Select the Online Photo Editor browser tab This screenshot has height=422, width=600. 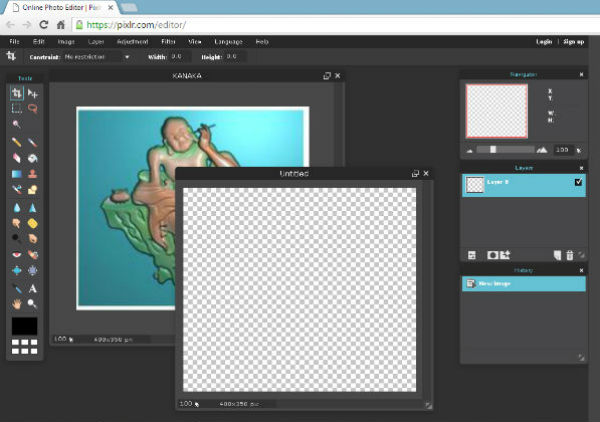point(61,8)
